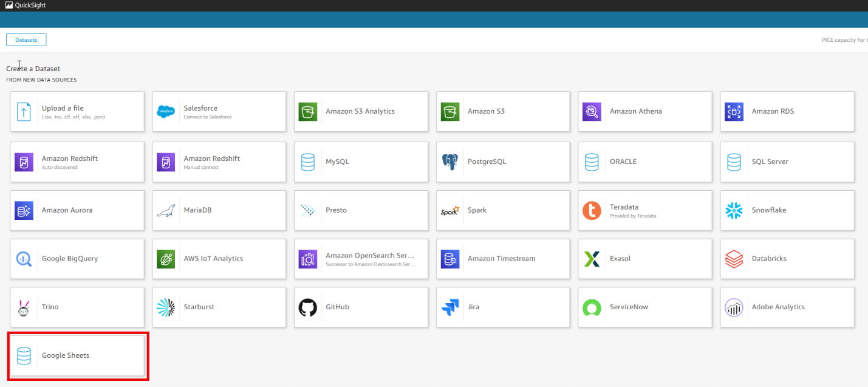Viewport: 868px width, 387px height.
Task: Click the Databricks red layers icon
Action: [734, 259]
